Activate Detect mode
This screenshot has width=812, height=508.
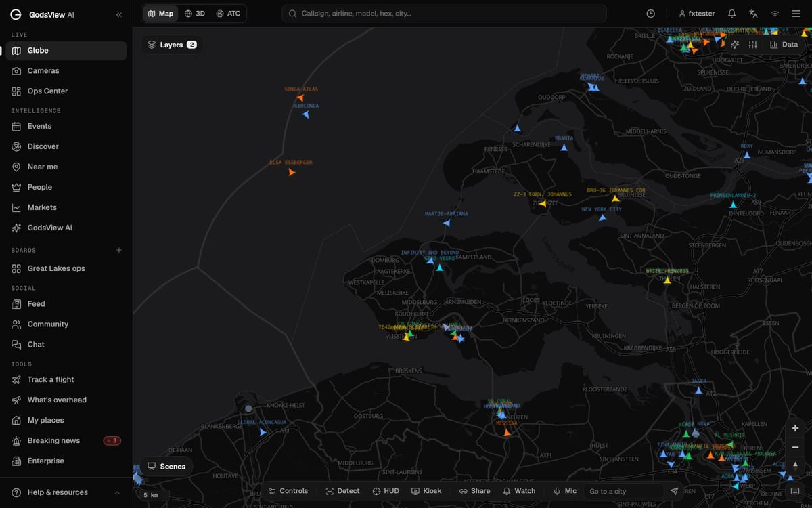coord(342,491)
